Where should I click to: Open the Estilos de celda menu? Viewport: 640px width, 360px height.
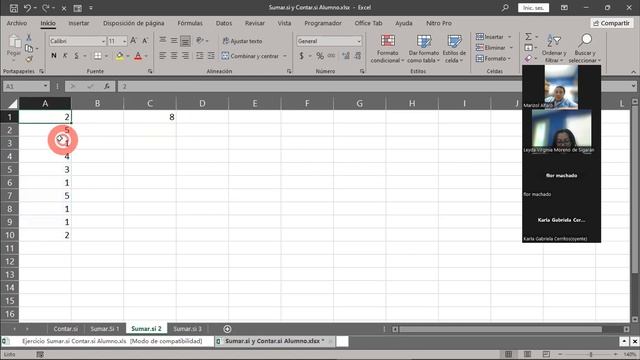pos(454,49)
